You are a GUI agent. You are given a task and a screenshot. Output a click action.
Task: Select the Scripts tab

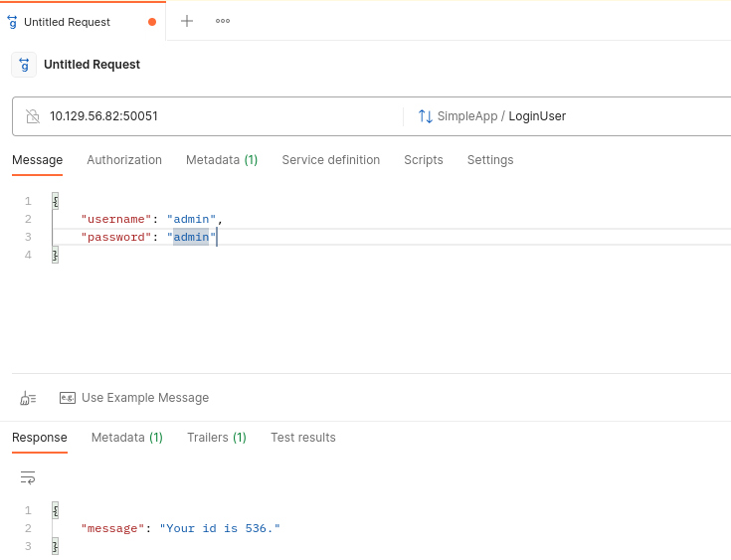click(424, 160)
